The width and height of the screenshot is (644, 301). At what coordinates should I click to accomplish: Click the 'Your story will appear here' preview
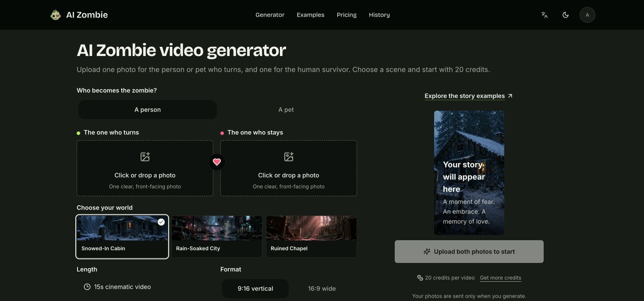(x=469, y=172)
